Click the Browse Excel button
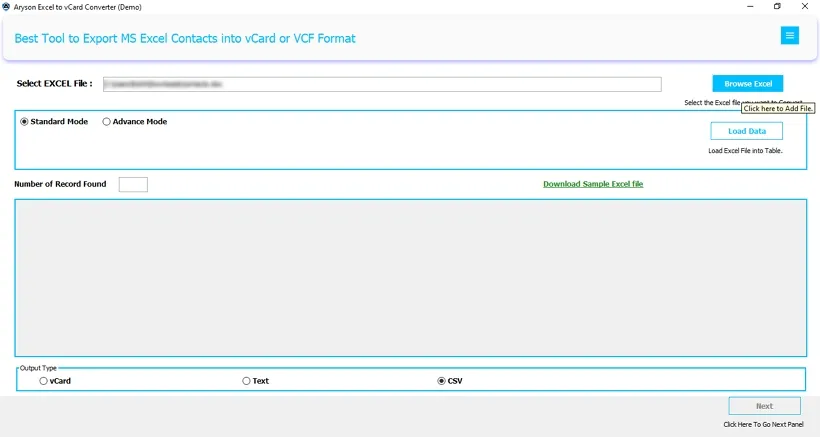Screen dimensions: 820x437 point(748,84)
